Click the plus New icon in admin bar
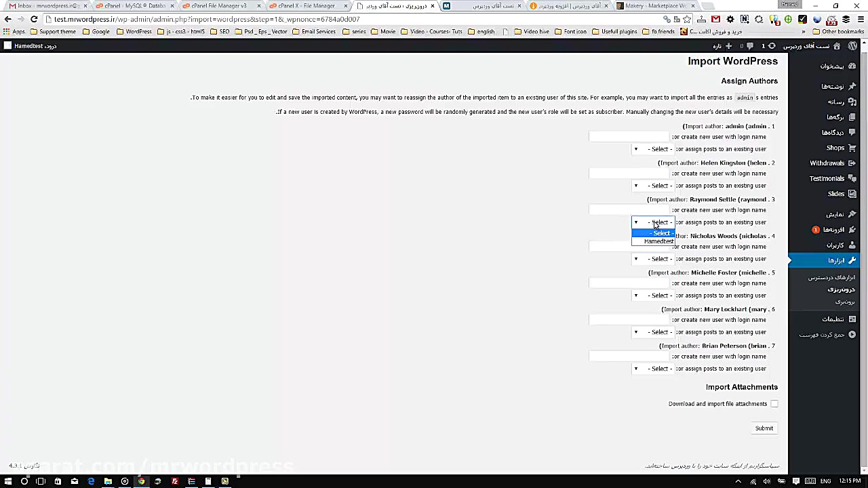This screenshot has width=868, height=488. [x=729, y=46]
